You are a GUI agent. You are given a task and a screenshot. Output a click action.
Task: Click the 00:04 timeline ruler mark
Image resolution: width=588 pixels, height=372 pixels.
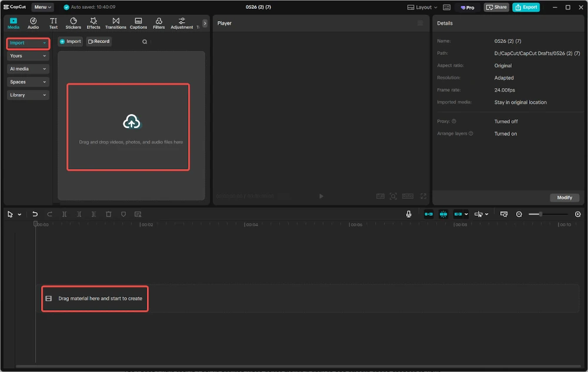(x=251, y=224)
